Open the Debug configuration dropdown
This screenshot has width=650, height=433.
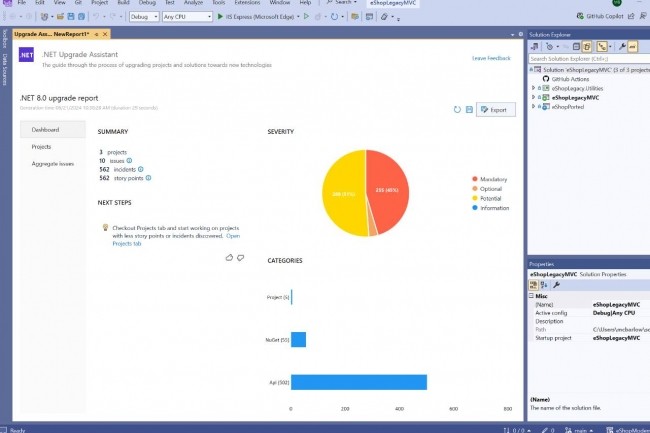[142, 17]
